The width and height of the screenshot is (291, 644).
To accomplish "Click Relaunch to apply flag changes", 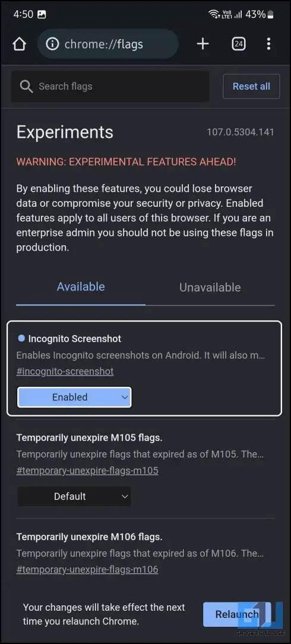I will coord(237,614).
